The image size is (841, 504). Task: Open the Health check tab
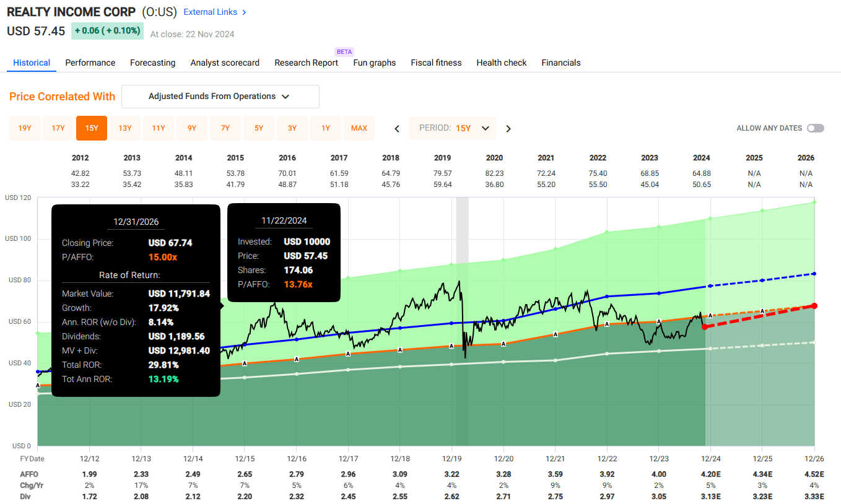(x=501, y=63)
